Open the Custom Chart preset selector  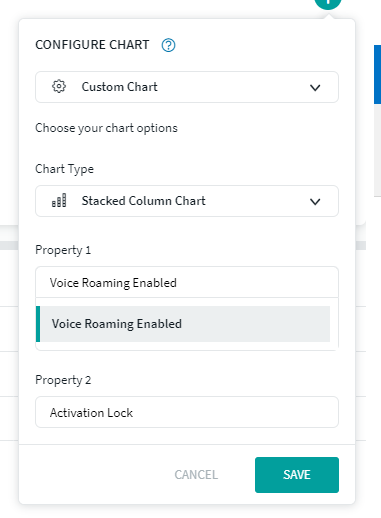pos(187,87)
